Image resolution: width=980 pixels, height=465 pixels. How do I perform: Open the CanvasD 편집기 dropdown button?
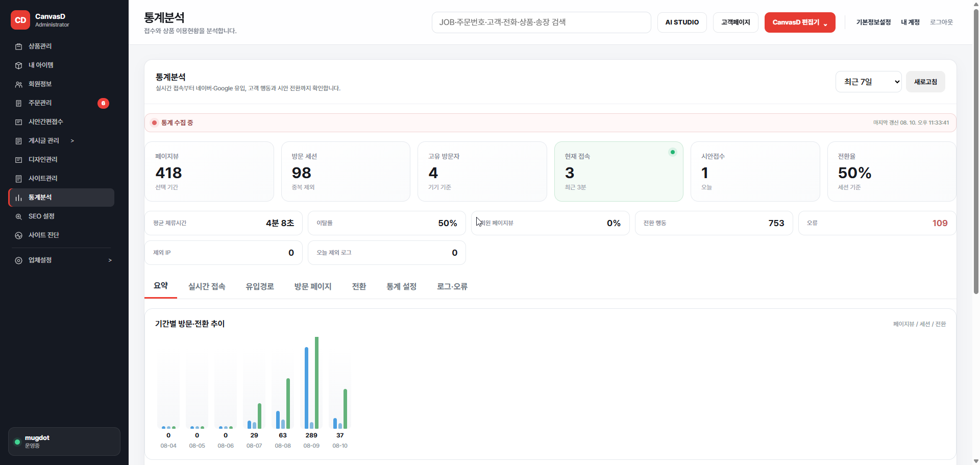800,22
